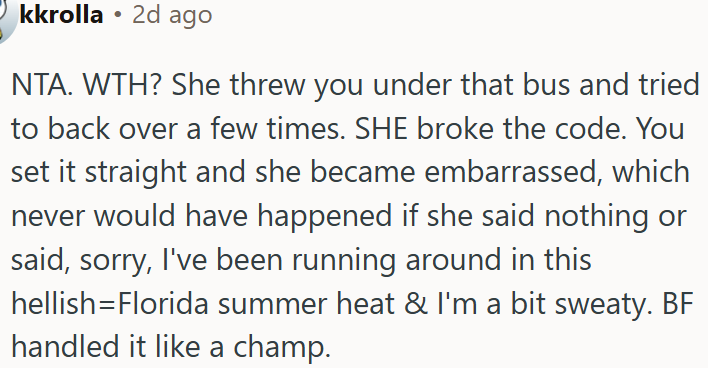Click the commenter's avatar image
This screenshot has height=368, width=708.
pos(6,20)
